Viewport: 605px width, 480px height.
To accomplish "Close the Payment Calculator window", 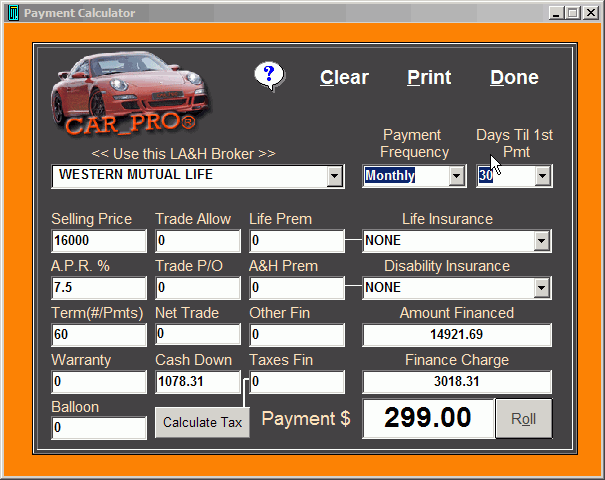I will [591, 13].
